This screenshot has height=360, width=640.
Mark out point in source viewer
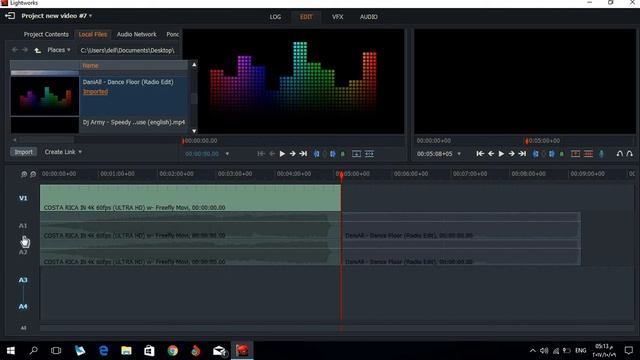pyautogui.click(x=332, y=154)
